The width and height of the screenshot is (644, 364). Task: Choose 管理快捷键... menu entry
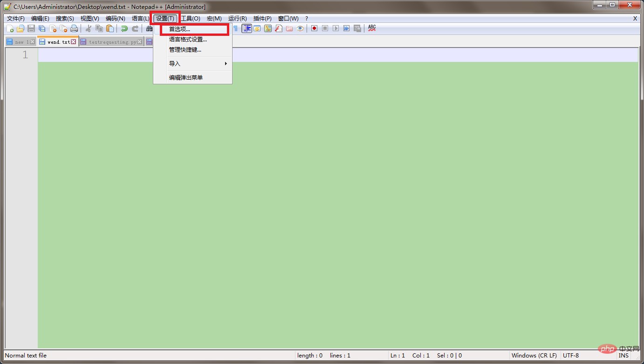click(185, 50)
